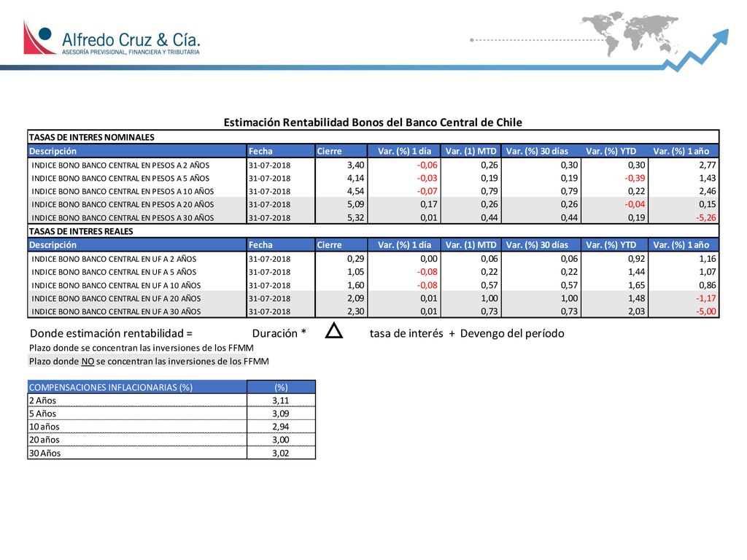This screenshot has width=747, height=560.
Task: Click the Cierre value 3,40
Action: click(355, 165)
